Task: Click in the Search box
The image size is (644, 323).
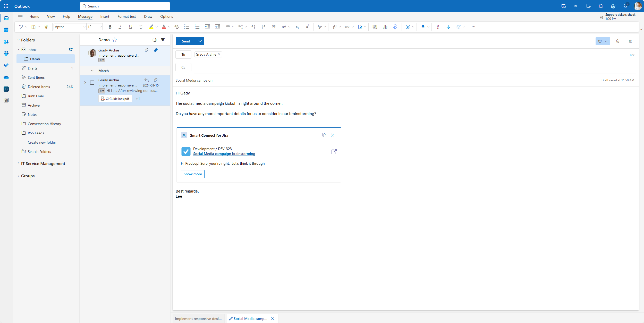Action: point(125,6)
